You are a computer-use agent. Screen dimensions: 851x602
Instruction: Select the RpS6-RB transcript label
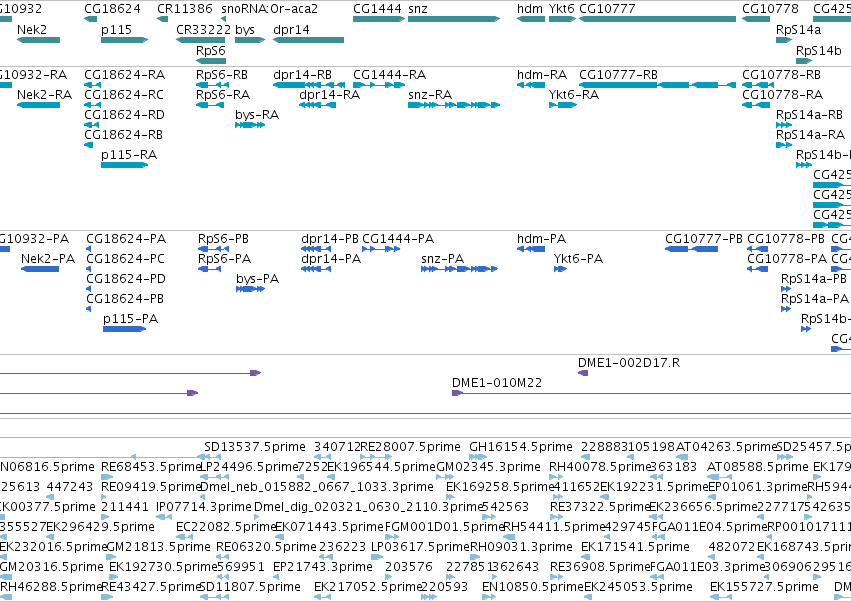[222, 74]
